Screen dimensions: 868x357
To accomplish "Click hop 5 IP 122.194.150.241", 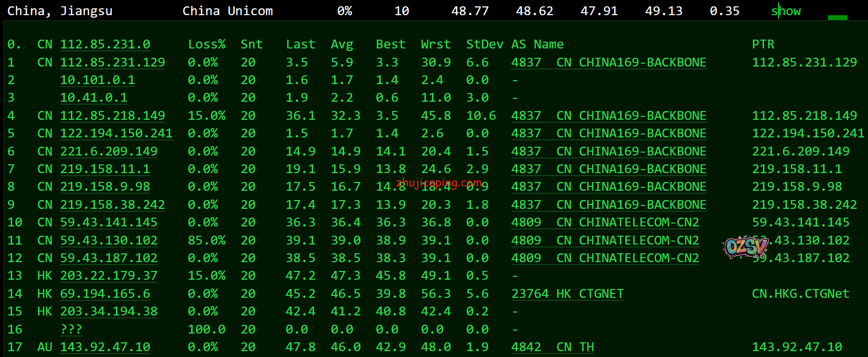I will coord(116,134).
